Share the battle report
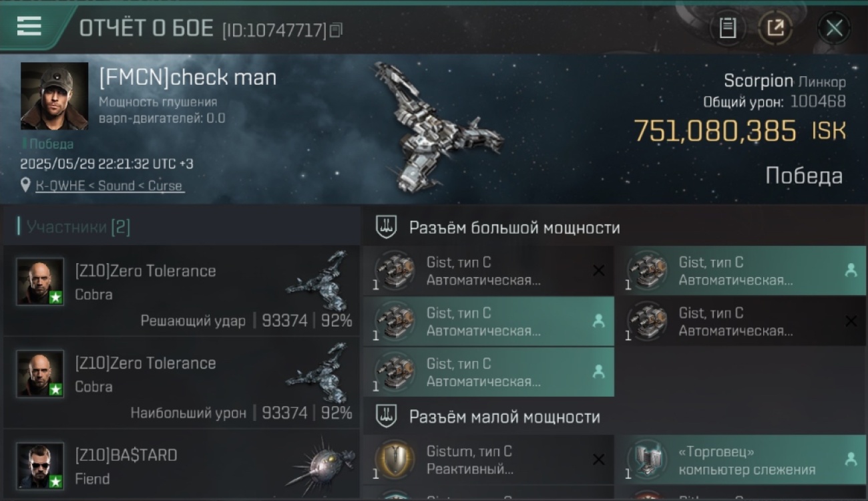Image resolution: width=868 pixels, height=501 pixels. tap(775, 28)
